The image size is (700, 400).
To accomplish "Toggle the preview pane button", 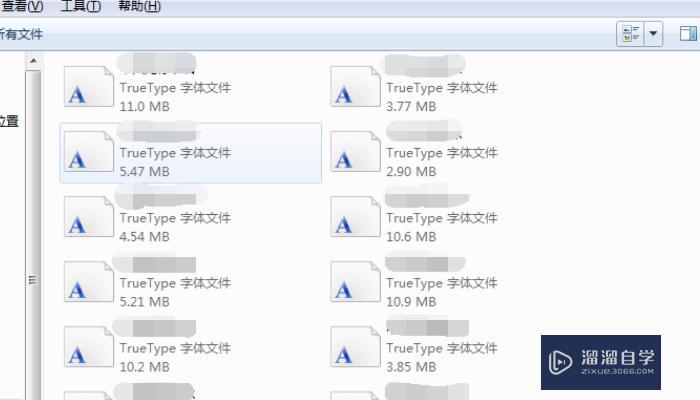I will [x=688, y=34].
